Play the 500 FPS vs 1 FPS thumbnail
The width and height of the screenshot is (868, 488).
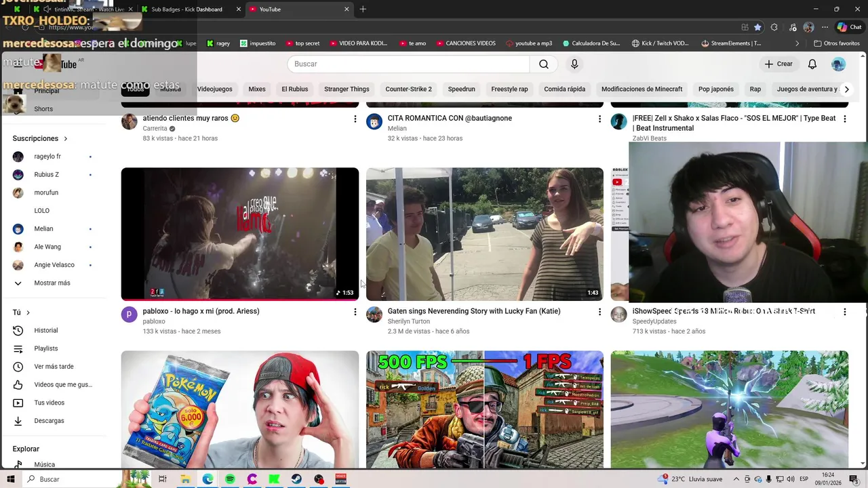pyautogui.click(x=485, y=409)
